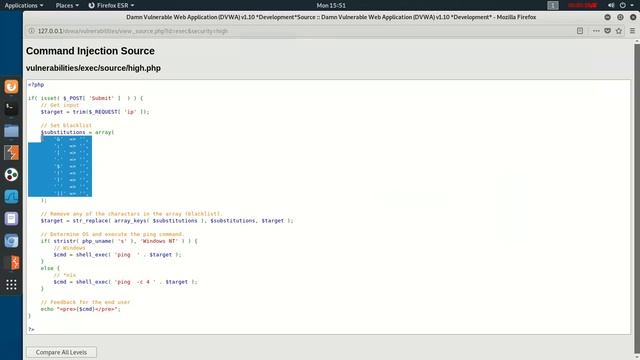The height and width of the screenshot is (360, 640).
Task: Click the str_replace code line
Action: tap(167, 220)
